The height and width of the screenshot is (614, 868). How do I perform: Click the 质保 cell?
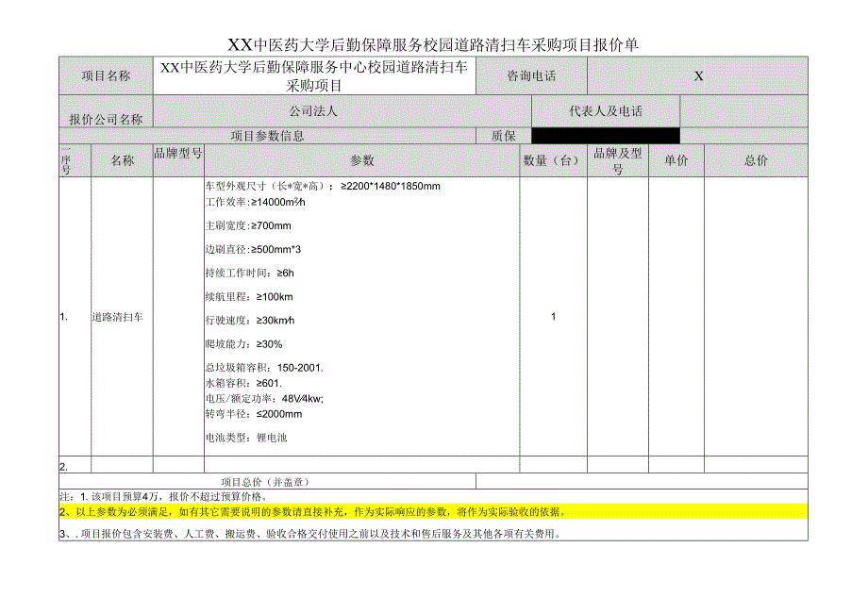pyautogui.click(x=505, y=136)
